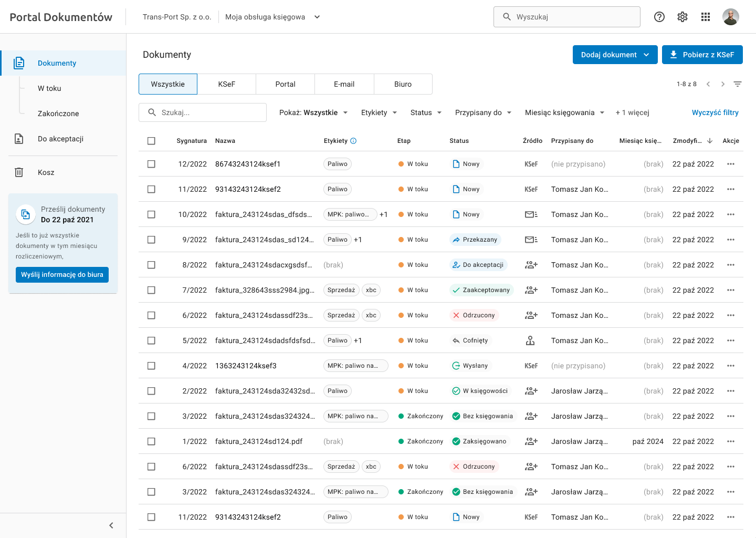The height and width of the screenshot is (538, 756).
Task: Open actions menu for document 86743243124ksef1
Action: pos(731,164)
